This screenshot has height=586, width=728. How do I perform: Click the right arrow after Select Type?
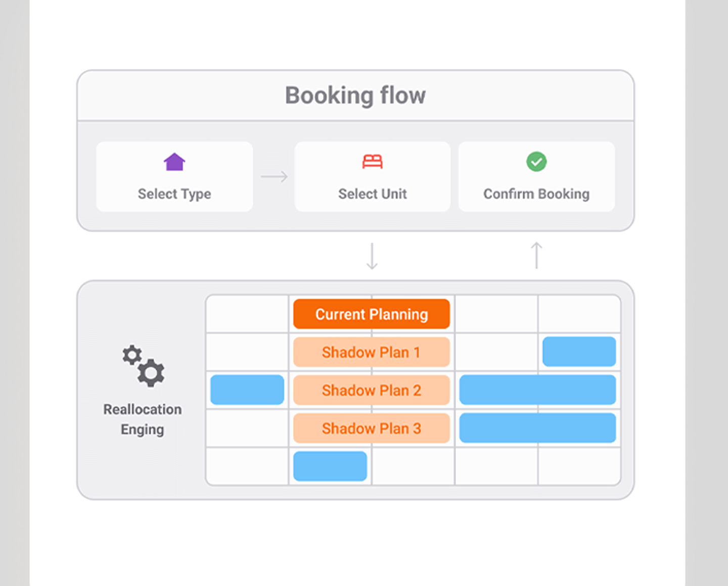274,176
